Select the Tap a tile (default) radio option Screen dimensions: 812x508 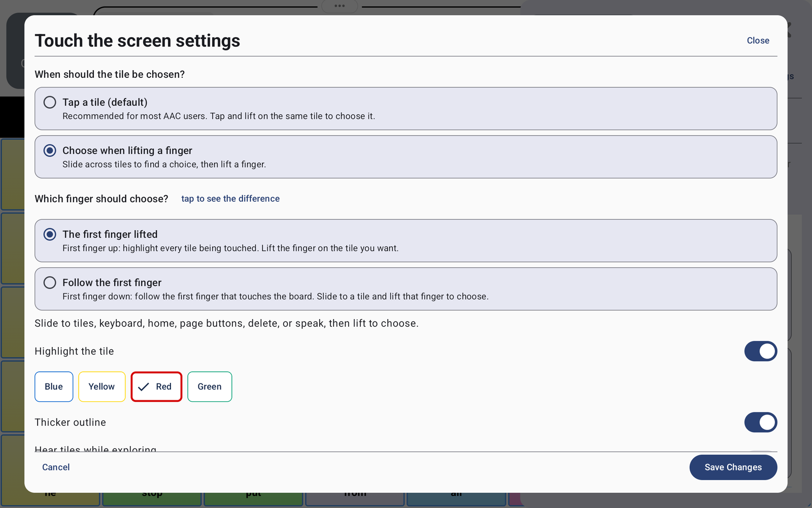(405, 109)
